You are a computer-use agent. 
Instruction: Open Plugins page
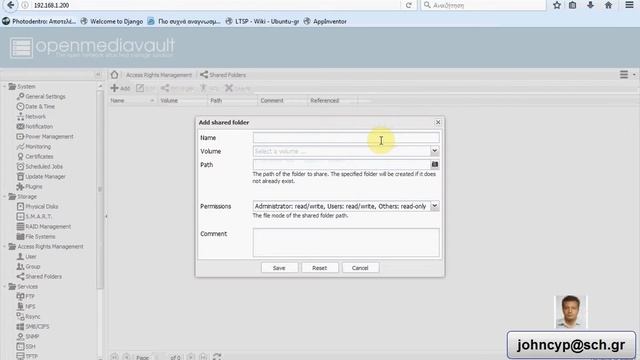coord(29,187)
